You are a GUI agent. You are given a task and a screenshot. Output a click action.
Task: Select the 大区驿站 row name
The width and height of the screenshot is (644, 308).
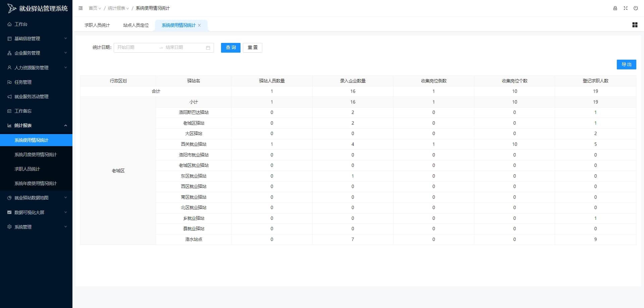click(x=194, y=133)
